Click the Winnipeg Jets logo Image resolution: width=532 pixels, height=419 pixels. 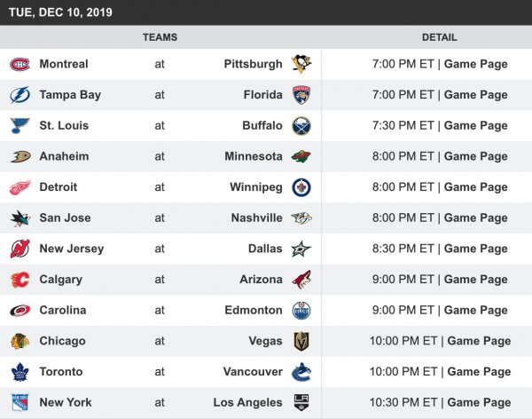pos(301,187)
